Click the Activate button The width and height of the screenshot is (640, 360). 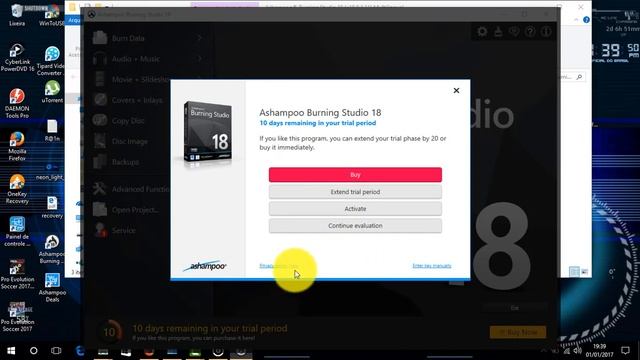[355, 209]
